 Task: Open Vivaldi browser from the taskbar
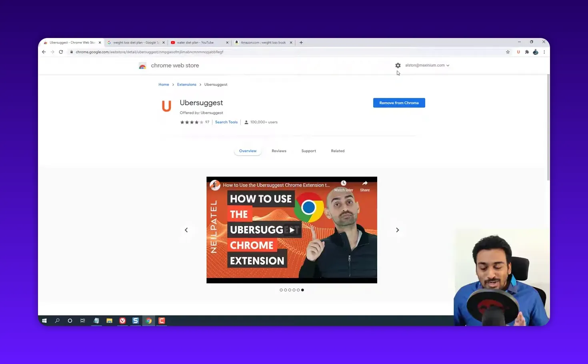[x=122, y=320]
